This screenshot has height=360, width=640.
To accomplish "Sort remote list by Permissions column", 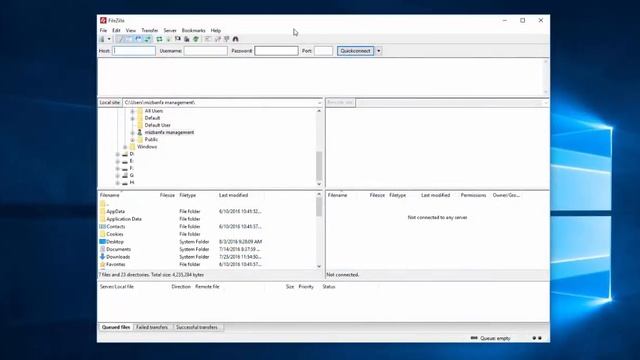I will tap(473, 195).
